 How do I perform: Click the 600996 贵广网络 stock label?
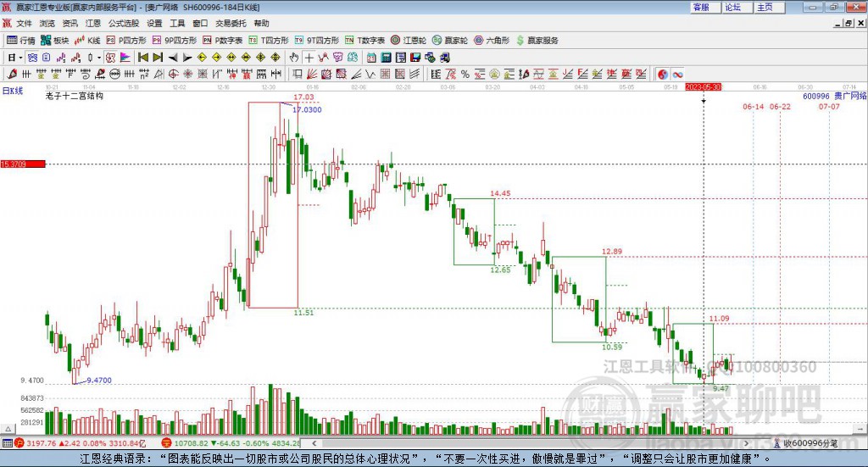[x=835, y=96]
